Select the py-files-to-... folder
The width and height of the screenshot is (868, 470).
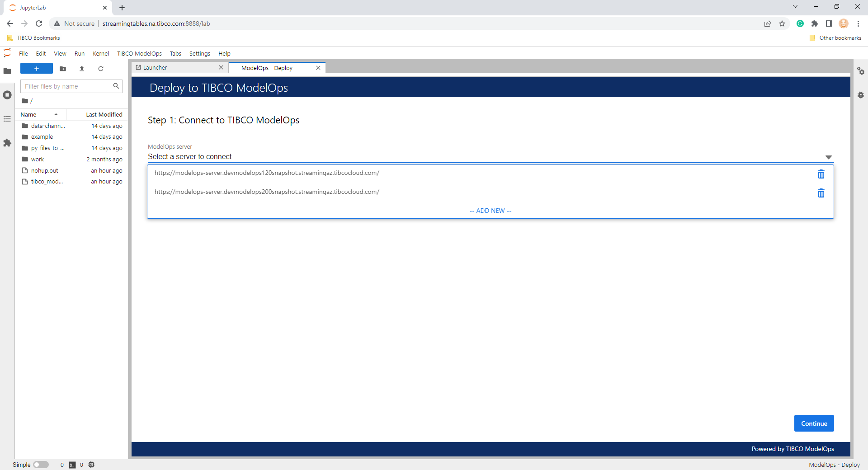[72, 148]
